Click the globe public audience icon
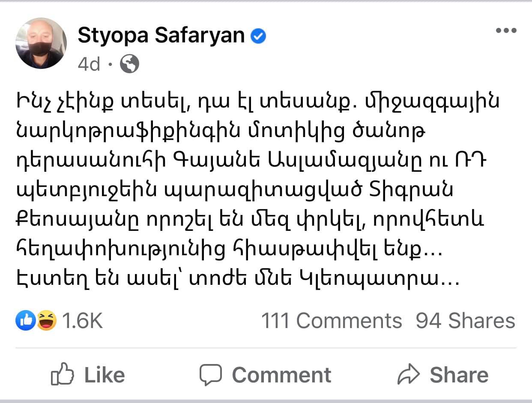Screen dimensions: 532x403 pyautogui.click(x=129, y=64)
